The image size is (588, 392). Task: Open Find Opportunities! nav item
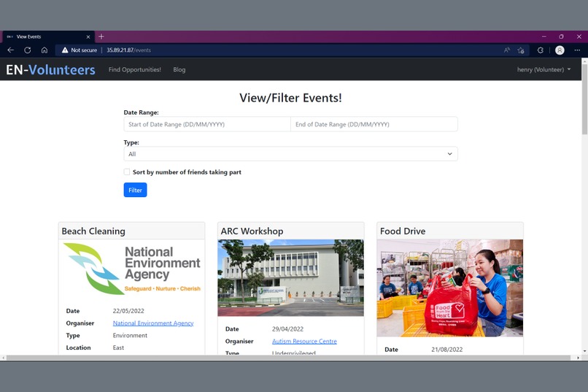(135, 69)
